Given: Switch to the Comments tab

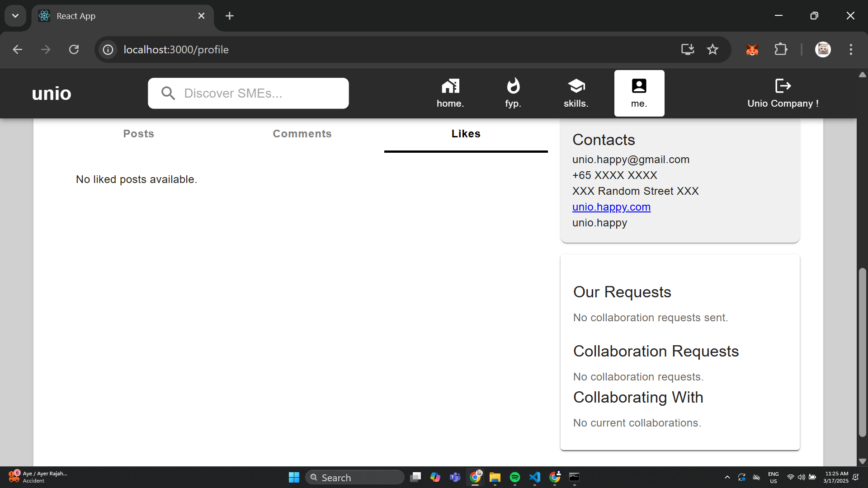Looking at the screenshot, I should pos(302,134).
